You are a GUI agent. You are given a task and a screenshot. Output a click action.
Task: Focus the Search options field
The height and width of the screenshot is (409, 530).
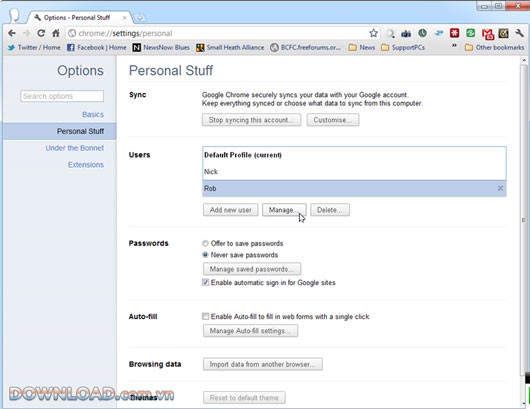(x=62, y=96)
